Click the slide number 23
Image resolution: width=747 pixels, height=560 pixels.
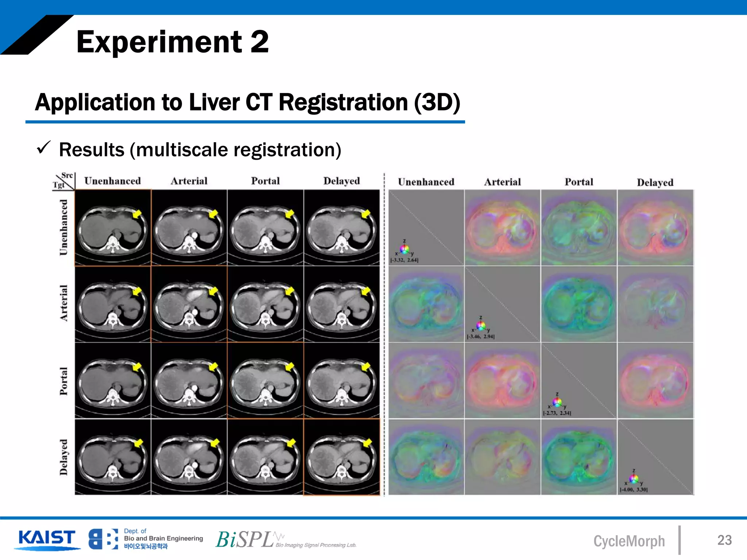[724, 540]
